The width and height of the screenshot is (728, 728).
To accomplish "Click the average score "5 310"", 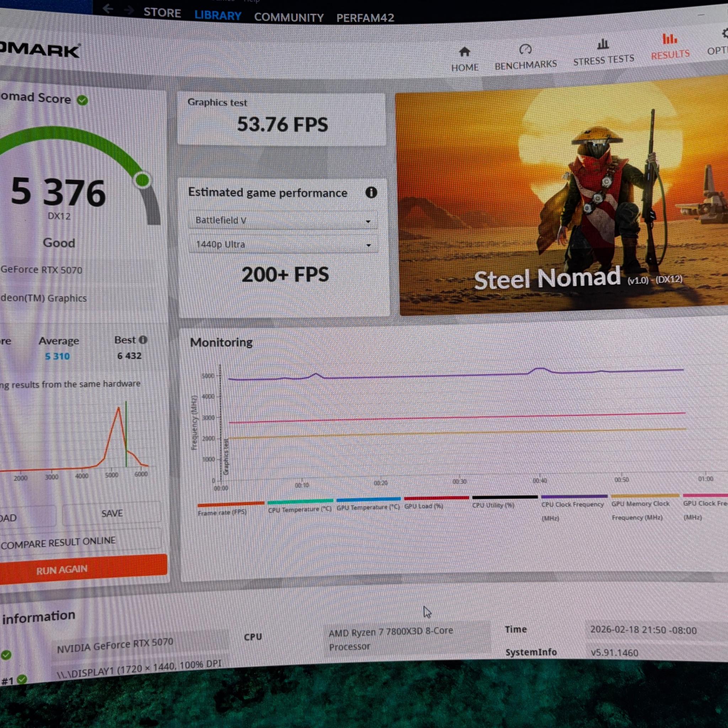I will coord(57,356).
